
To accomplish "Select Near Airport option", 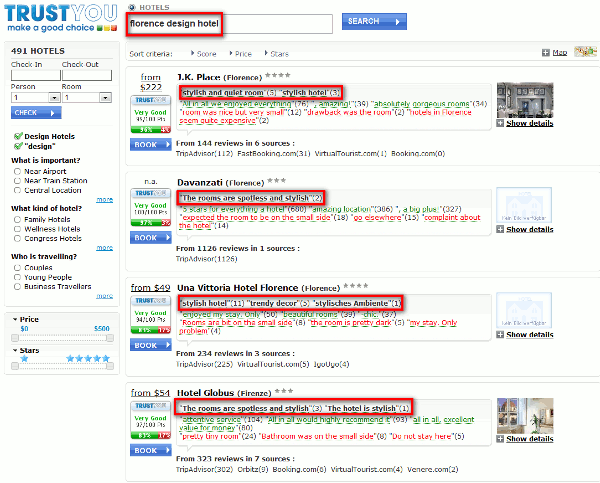I will coord(17,171).
